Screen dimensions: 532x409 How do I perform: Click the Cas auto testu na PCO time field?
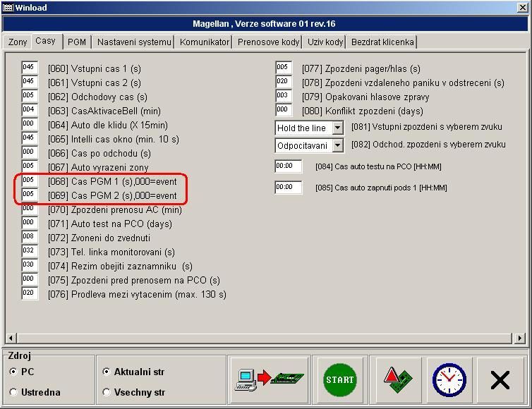tap(288, 166)
